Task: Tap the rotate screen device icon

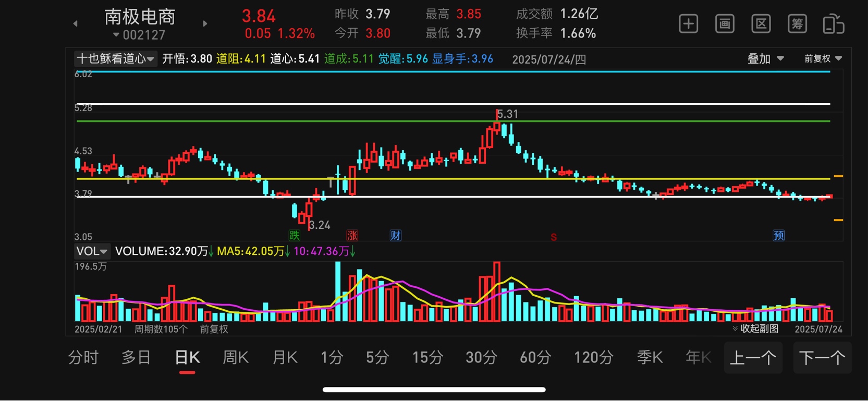Action: pyautogui.click(x=834, y=24)
